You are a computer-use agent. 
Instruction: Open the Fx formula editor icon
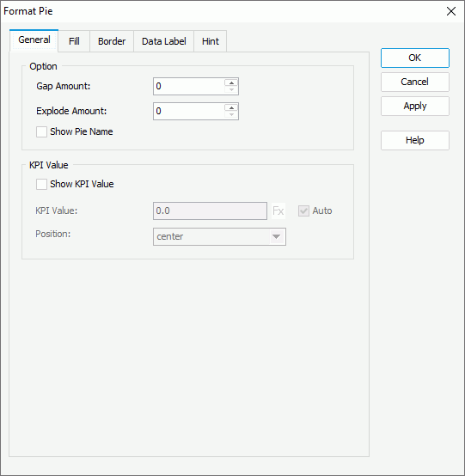coord(278,211)
